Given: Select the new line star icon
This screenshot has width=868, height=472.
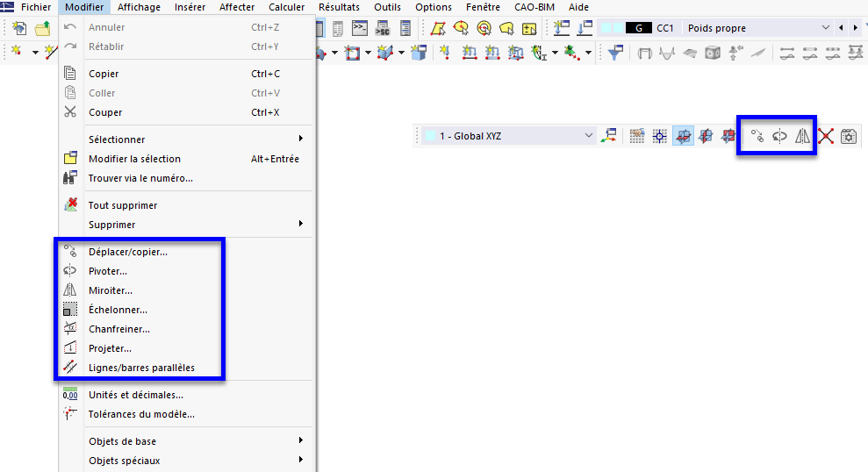Looking at the screenshot, I should click(51, 52).
